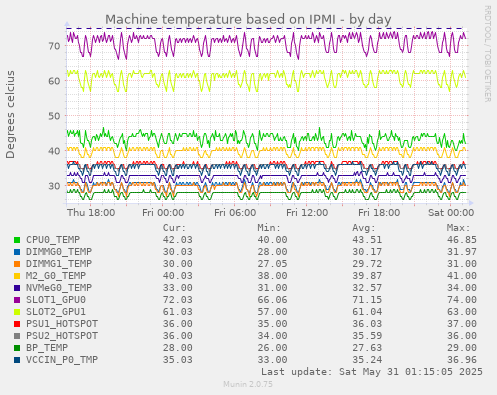This screenshot has width=497, height=395.
Task: Click the 'Avg:' column header
Action: [364, 228]
